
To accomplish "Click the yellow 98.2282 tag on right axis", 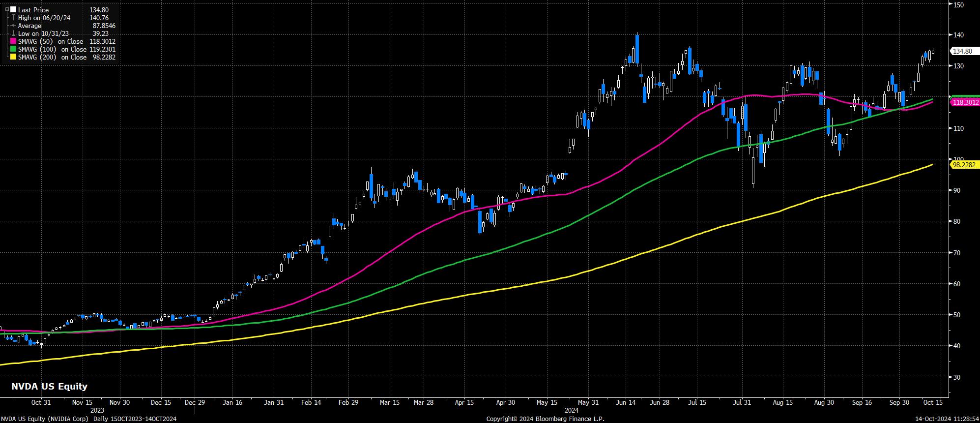I will 965,165.
